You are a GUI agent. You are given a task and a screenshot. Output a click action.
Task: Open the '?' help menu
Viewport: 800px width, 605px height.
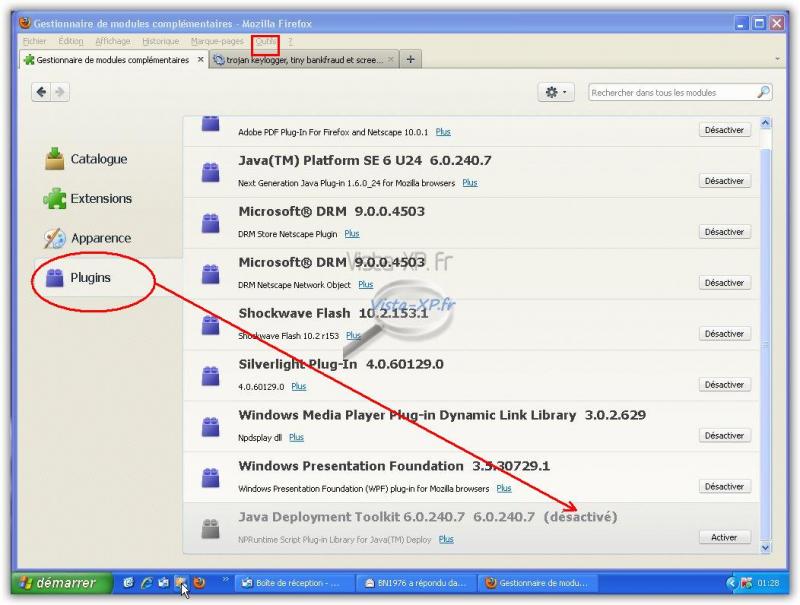[290, 41]
